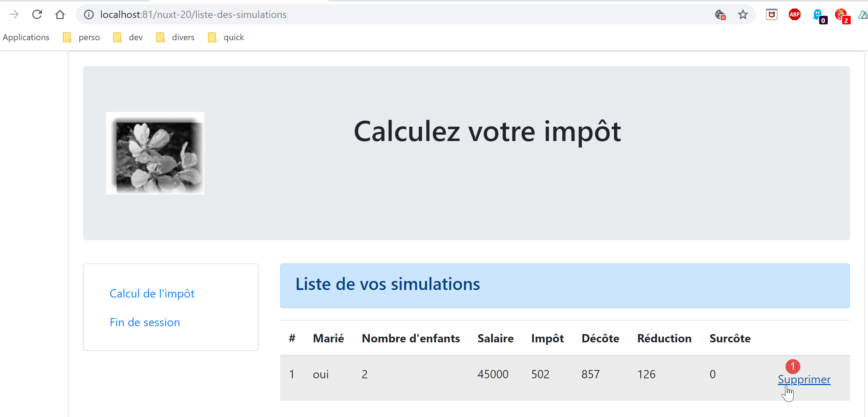Navigate to Calcul de l'impôt

coord(152,294)
